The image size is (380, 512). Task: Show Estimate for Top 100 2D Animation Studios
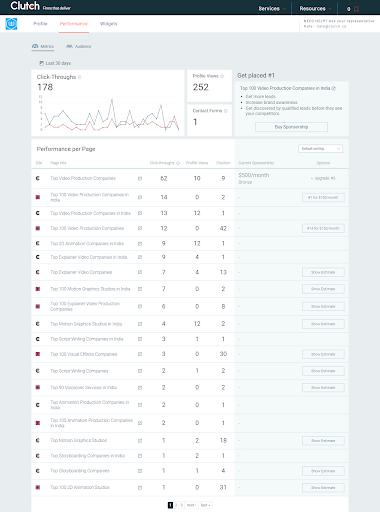point(323,488)
